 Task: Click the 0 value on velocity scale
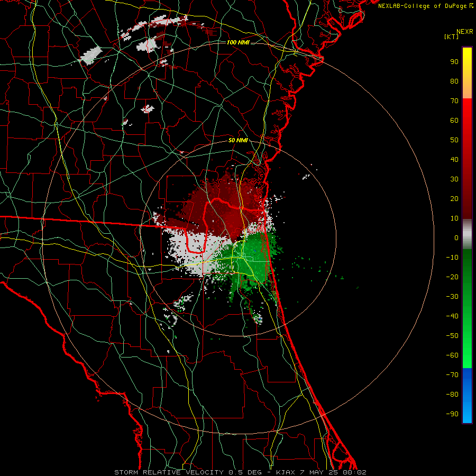(456, 238)
